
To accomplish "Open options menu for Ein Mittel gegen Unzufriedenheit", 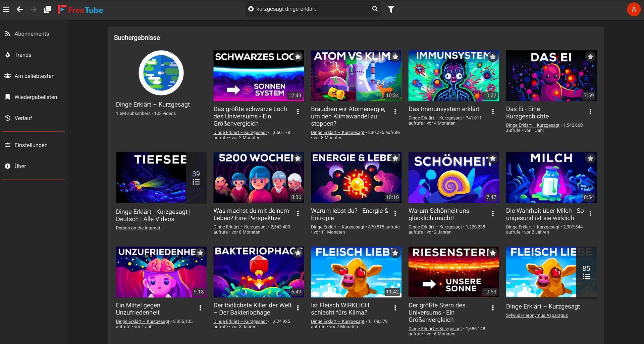I will 200,308.
